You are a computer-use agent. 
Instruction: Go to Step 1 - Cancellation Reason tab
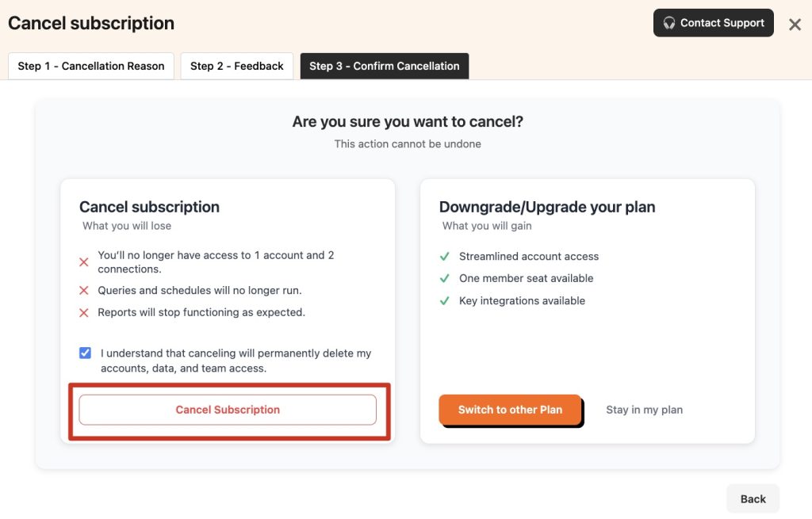point(91,67)
